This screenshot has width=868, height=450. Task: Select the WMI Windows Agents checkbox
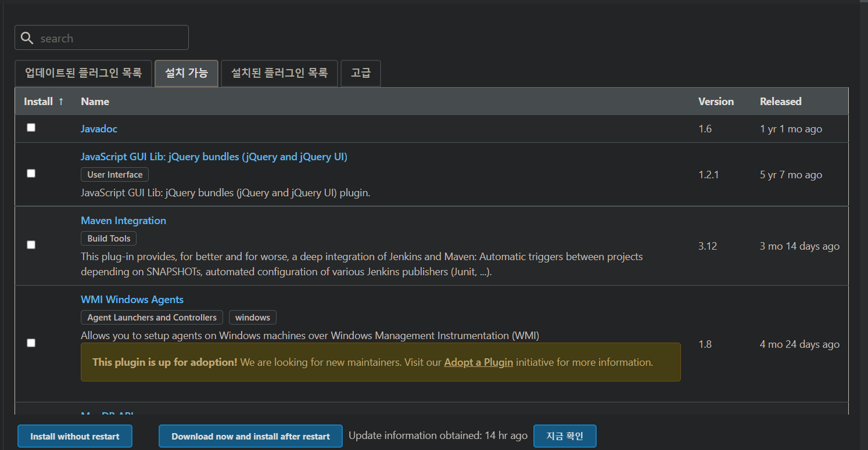pyautogui.click(x=31, y=343)
